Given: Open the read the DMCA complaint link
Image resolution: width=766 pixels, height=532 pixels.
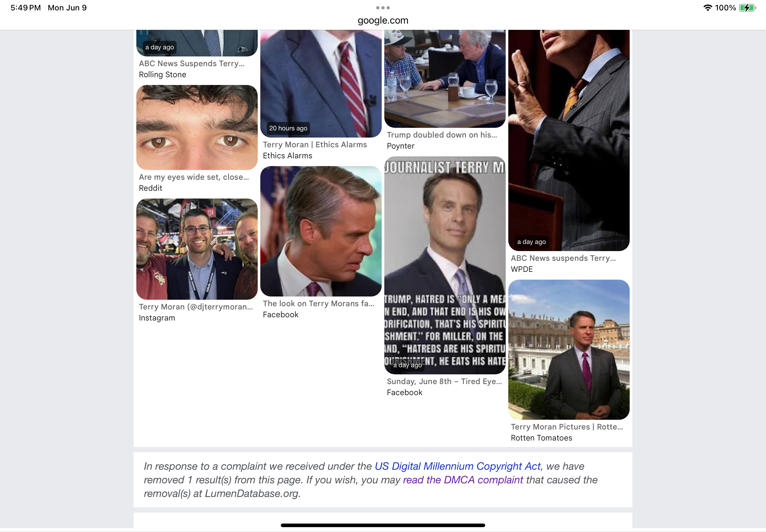Looking at the screenshot, I should 463,480.
